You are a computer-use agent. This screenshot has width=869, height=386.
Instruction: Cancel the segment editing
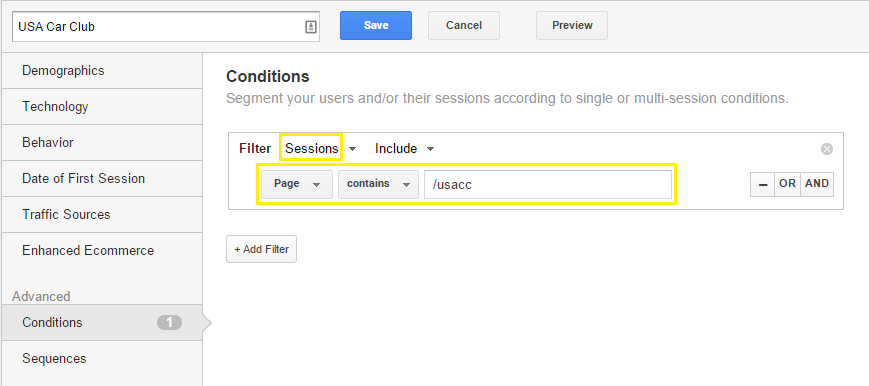464,26
